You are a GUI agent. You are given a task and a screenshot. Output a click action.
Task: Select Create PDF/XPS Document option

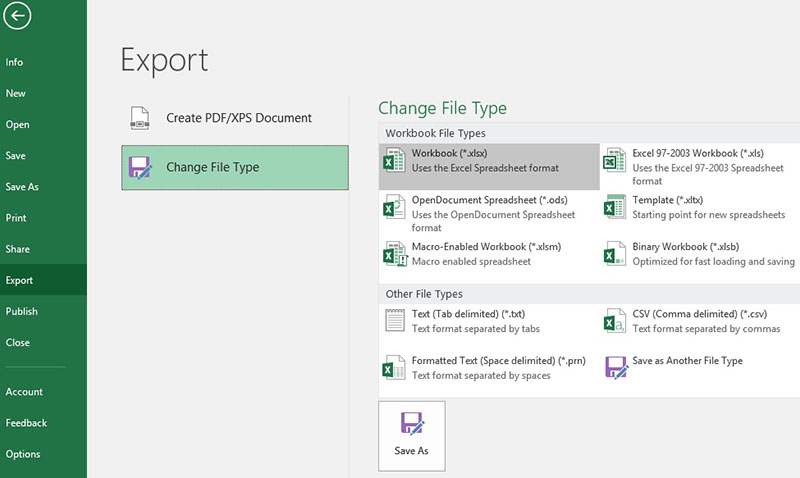pyautogui.click(x=235, y=118)
